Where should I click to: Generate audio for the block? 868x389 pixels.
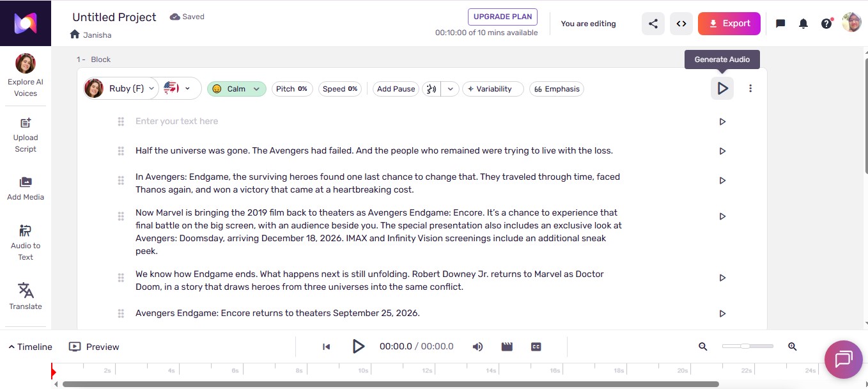(x=722, y=88)
